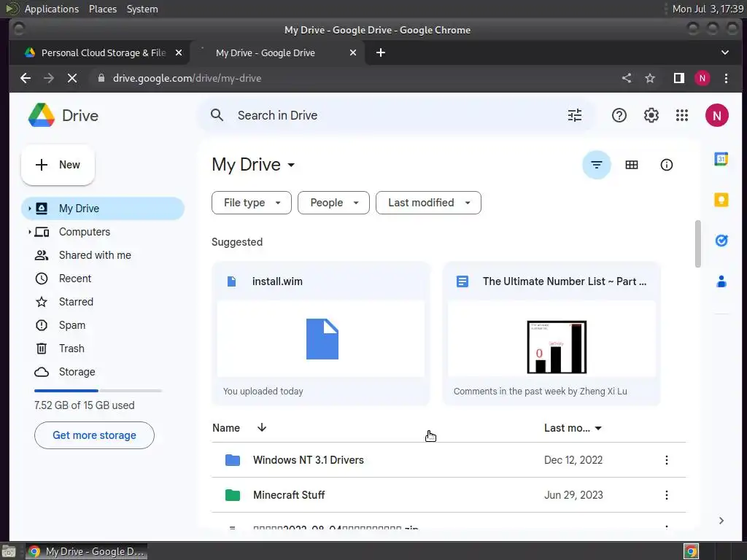Open the Applications menu
The width and height of the screenshot is (747, 560).
(52, 9)
